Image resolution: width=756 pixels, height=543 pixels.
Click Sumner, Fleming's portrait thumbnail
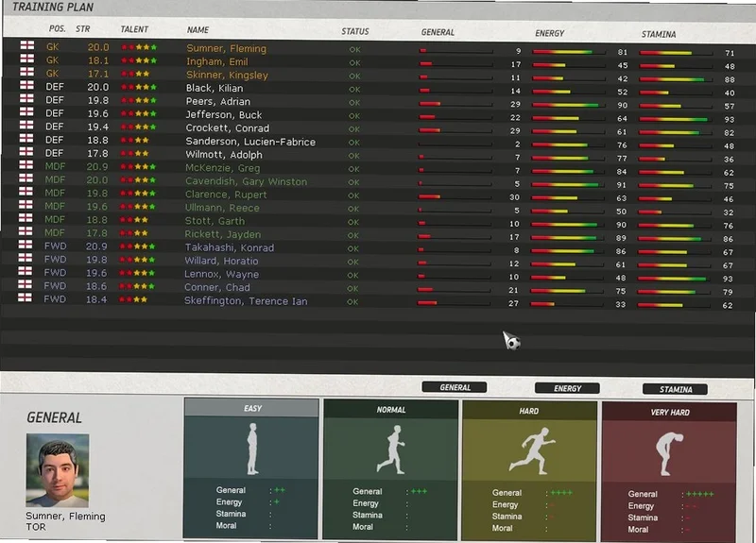(x=58, y=469)
